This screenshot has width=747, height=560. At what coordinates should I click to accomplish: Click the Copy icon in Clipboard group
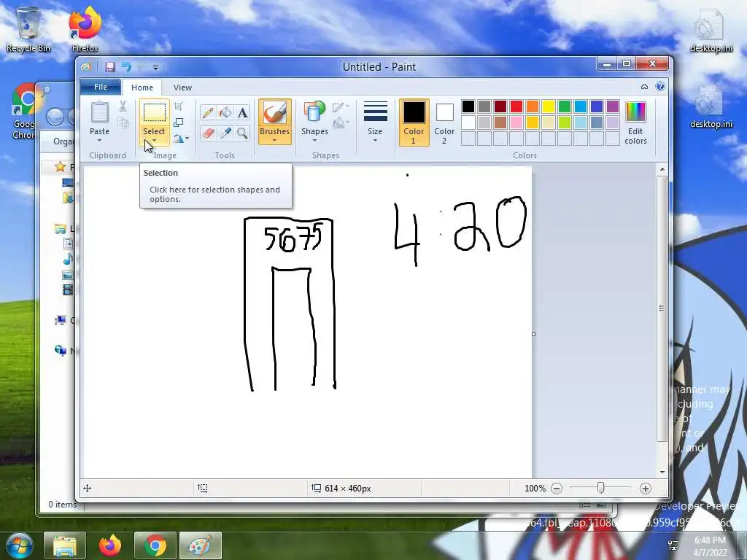[123, 122]
